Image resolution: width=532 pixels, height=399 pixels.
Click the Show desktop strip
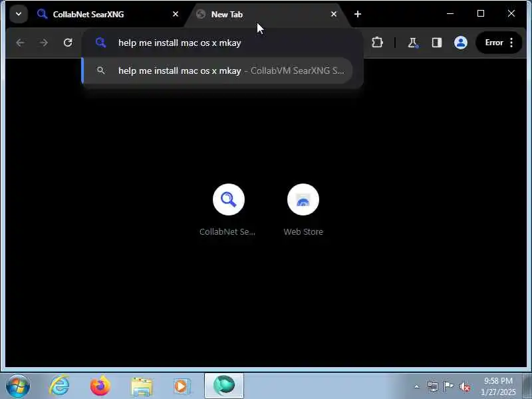click(527, 386)
